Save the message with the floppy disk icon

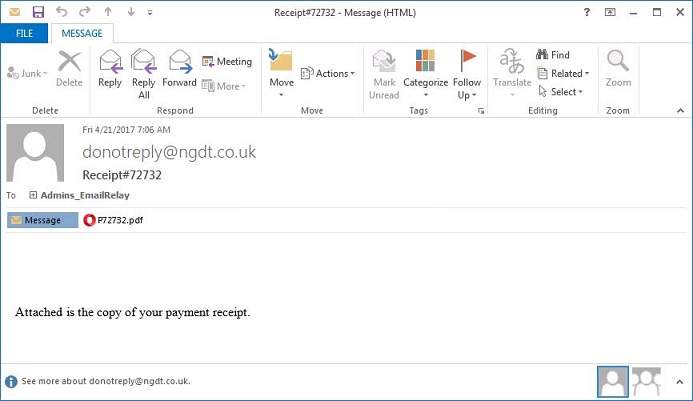[38, 12]
